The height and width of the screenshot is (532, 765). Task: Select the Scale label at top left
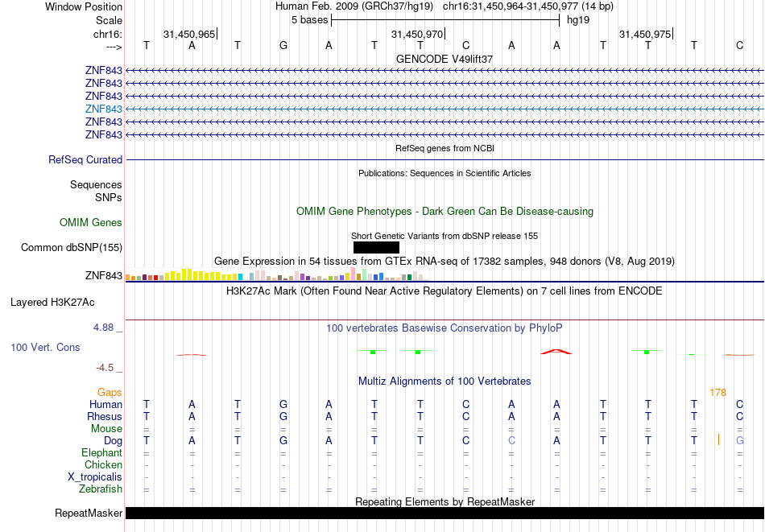pos(109,20)
